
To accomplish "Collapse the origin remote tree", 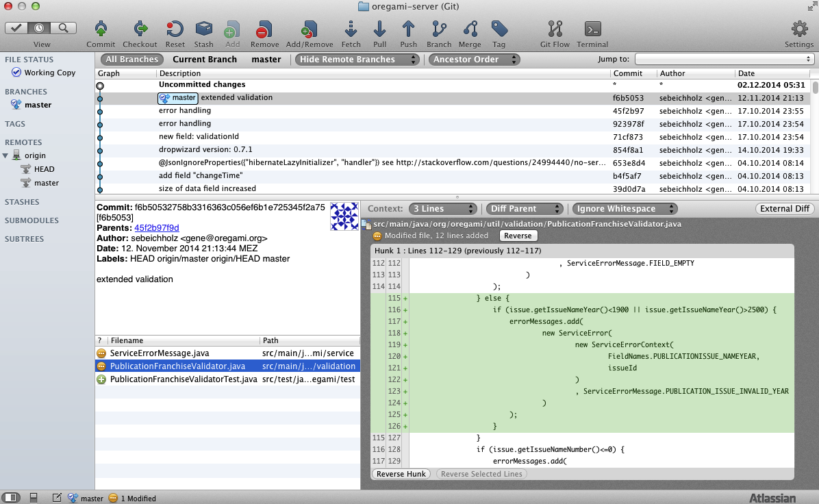I will [5, 155].
